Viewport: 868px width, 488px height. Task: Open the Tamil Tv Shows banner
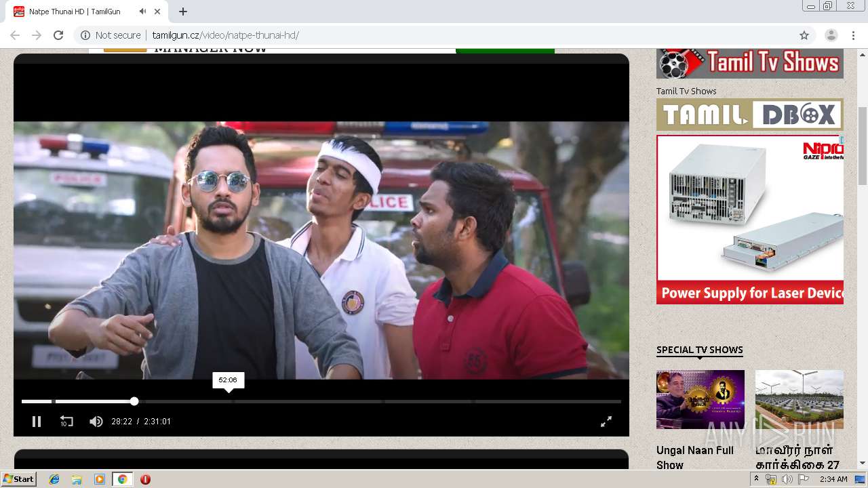pos(750,63)
